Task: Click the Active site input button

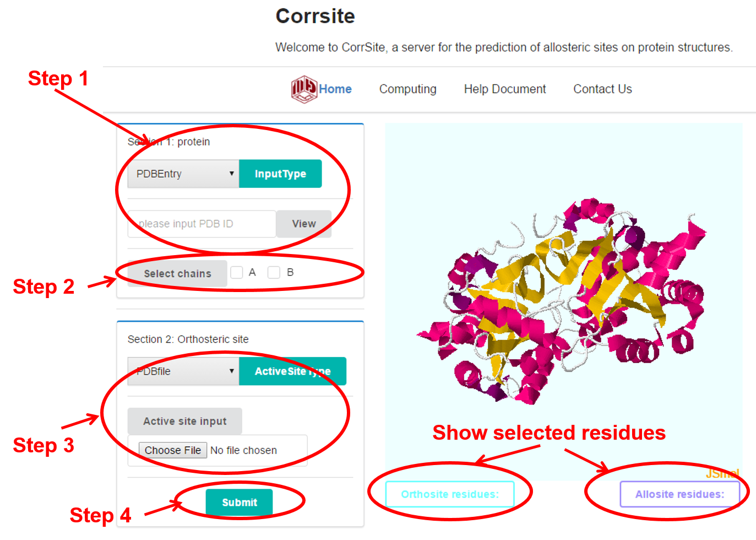Action: point(184,421)
